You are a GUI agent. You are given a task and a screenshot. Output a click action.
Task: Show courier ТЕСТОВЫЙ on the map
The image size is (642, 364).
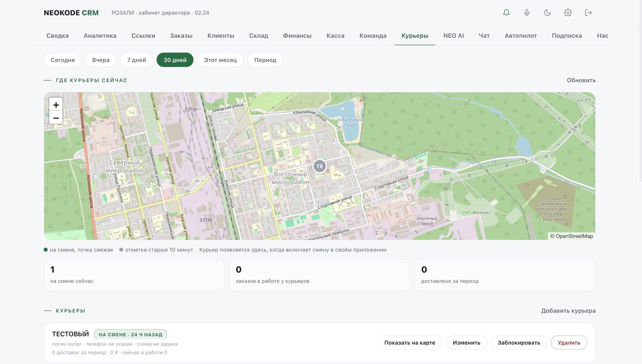410,343
